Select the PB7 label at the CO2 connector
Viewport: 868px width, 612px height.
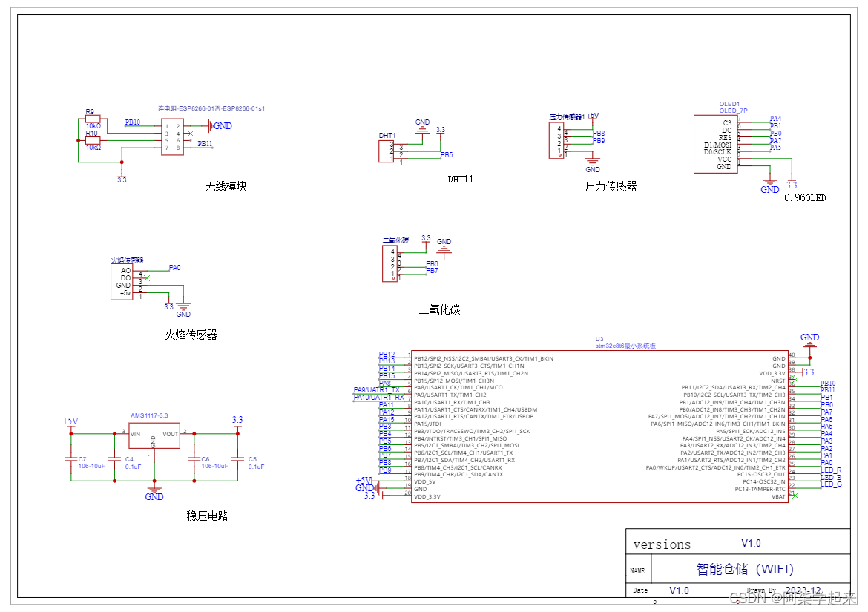tap(432, 271)
